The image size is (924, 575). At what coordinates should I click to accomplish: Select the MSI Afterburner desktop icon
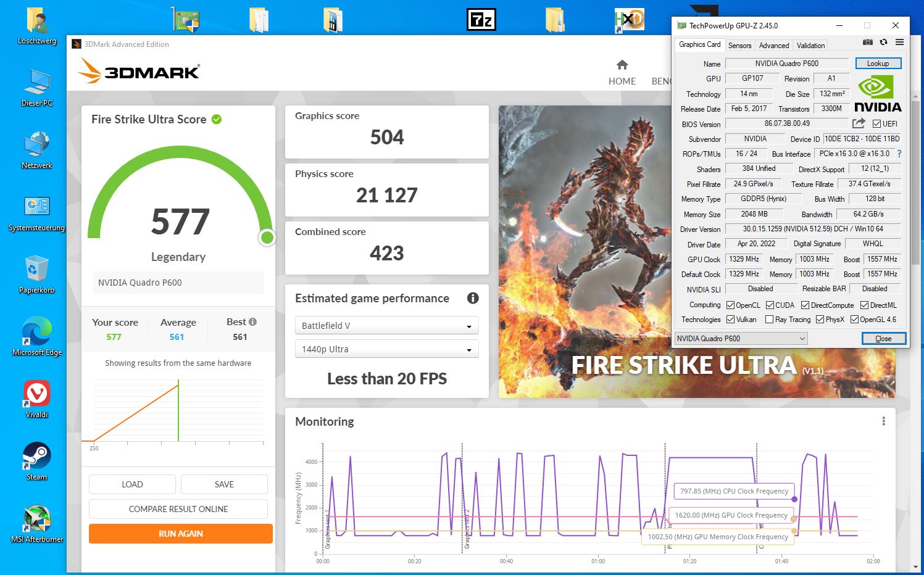[37, 524]
